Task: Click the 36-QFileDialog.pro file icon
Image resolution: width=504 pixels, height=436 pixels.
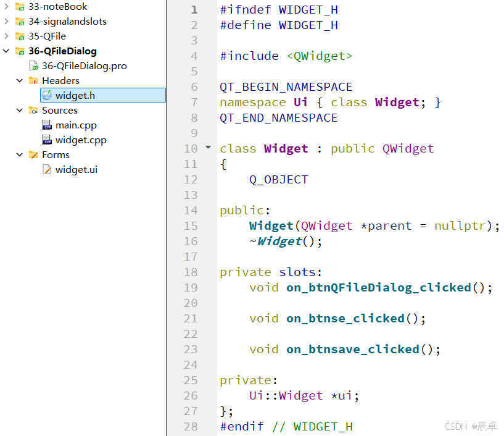Action: click(x=33, y=65)
